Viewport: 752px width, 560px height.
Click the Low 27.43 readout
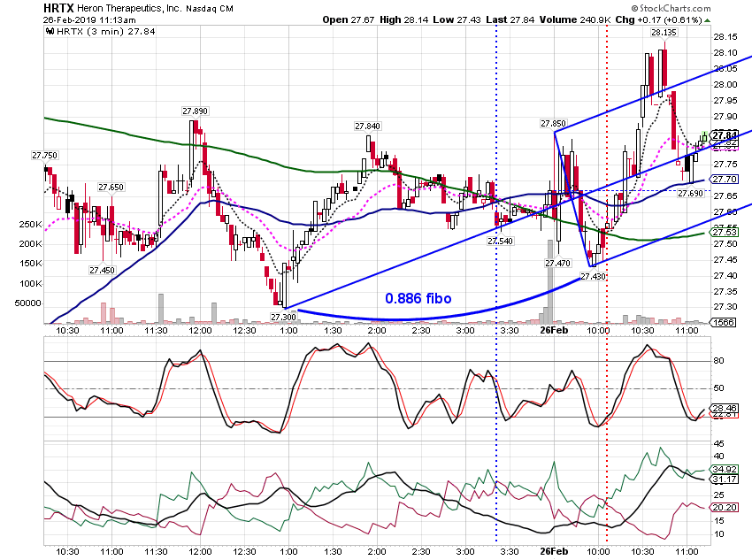(457, 19)
